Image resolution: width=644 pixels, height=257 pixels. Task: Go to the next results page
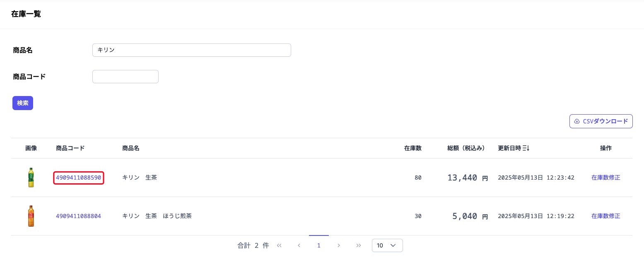click(x=339, y=245)
